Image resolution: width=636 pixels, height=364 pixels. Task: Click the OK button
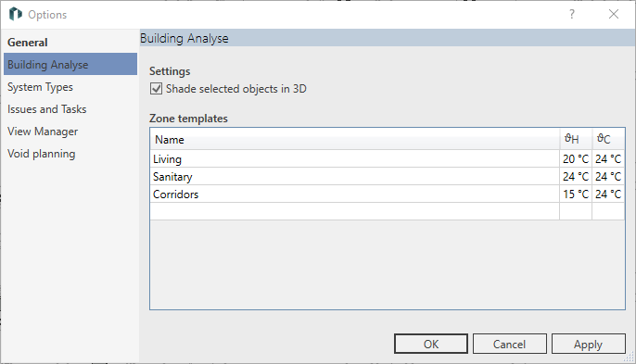tap(431, 344)
